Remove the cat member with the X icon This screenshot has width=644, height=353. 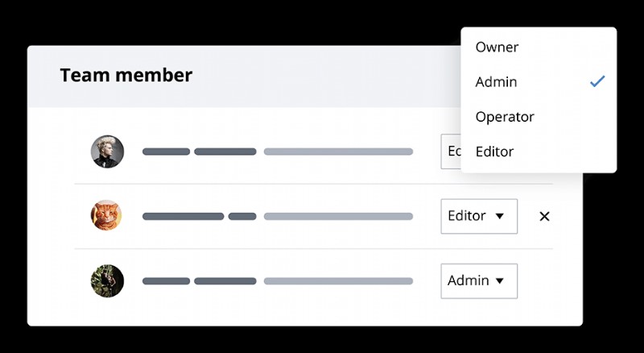click(544, 216)
